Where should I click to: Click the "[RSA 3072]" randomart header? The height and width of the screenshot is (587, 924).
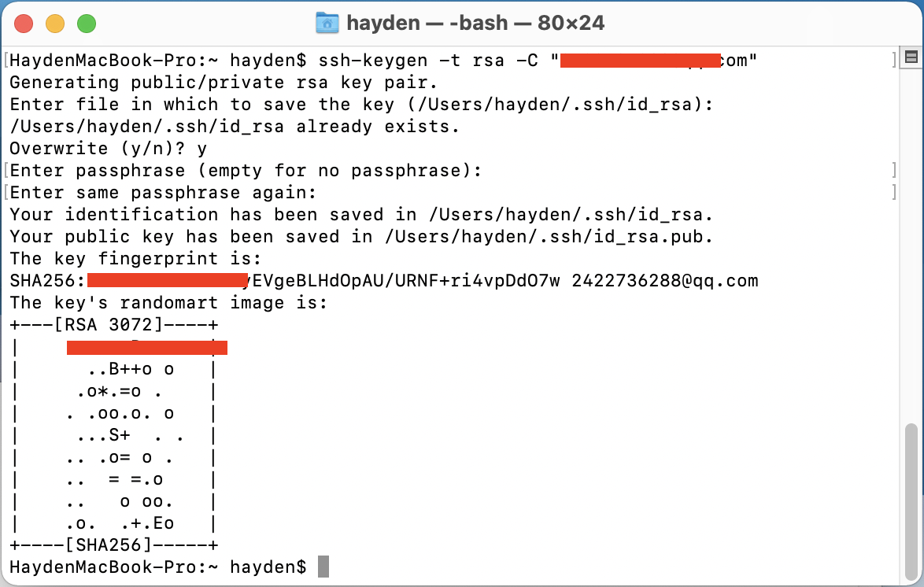pyautogui.click(x=108, y=325)
